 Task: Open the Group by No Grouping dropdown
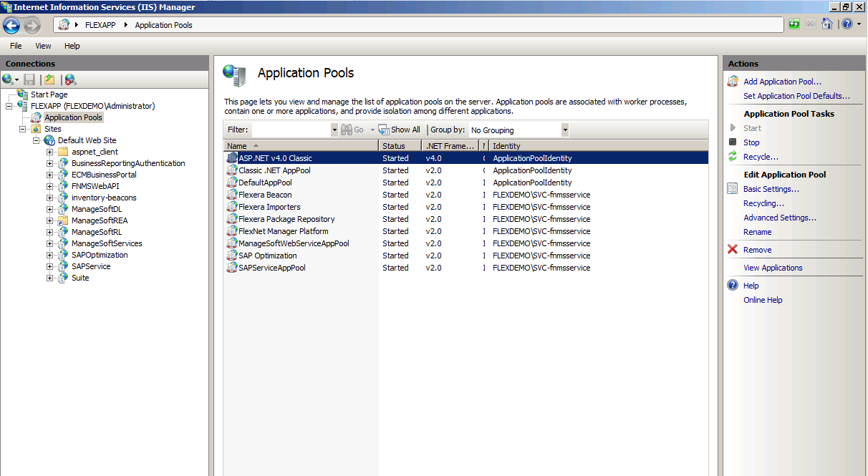[x=565, y=130]
